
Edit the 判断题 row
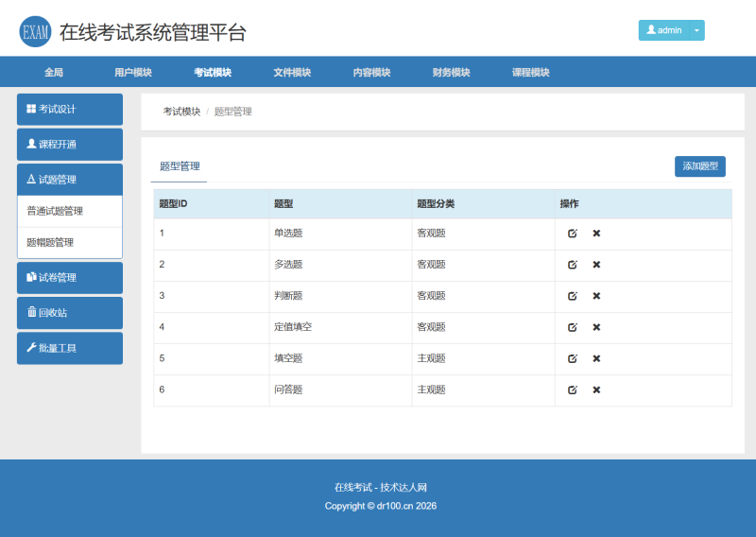click(x=573, y=296)
